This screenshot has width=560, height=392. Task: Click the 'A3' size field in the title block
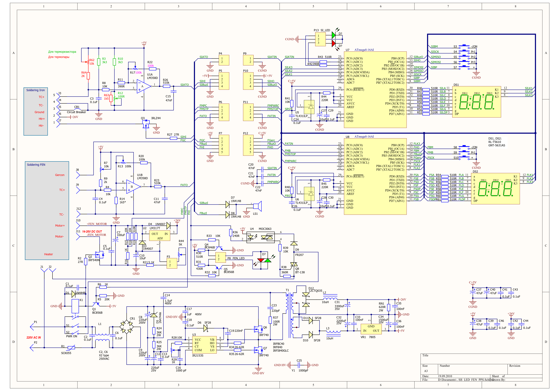coord(426,371)
